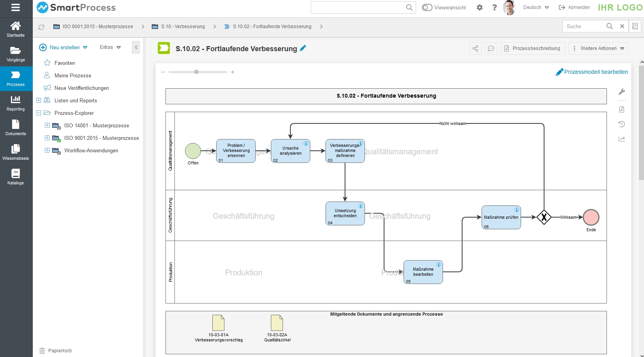
Task: Click the Abmelden link
Action: (575, 7)
